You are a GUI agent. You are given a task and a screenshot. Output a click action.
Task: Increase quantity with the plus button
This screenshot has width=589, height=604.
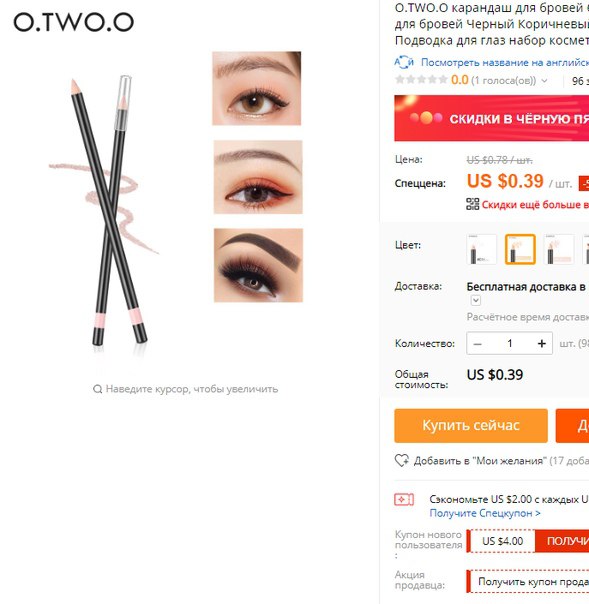(x=542, y=343)
